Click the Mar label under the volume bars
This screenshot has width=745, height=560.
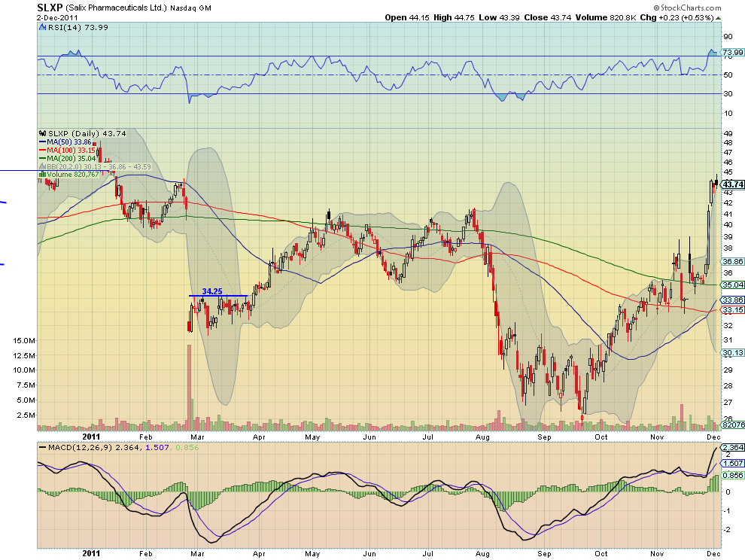click(197, 437)
